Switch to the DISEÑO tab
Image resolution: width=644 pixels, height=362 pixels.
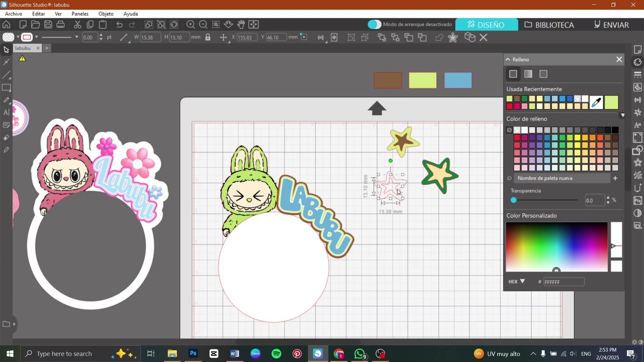click(486, 25)
